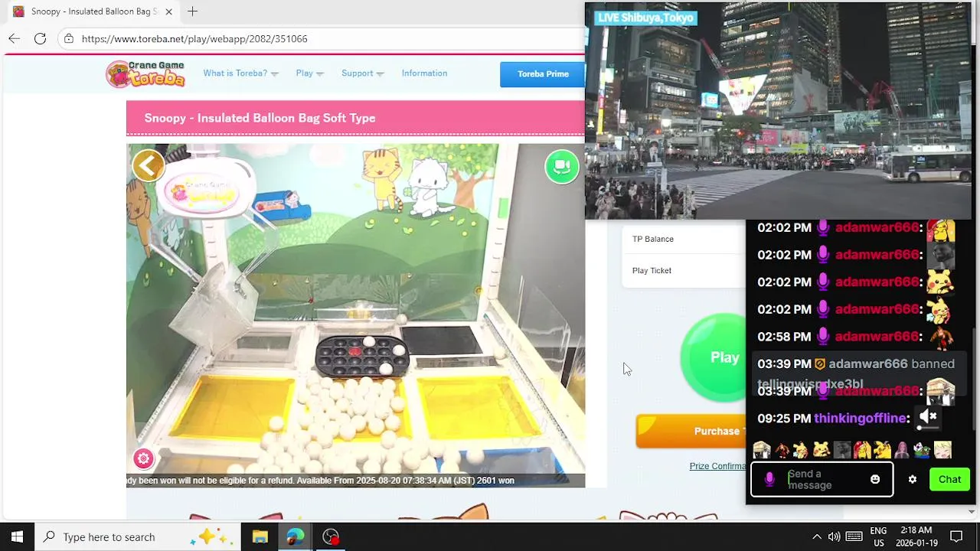Pick Pepe frog emote from emote row

point(922,450)
